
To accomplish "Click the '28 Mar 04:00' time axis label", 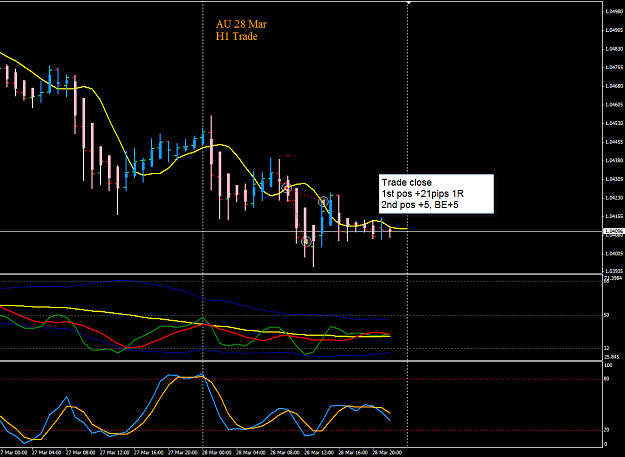I will 251,453.
